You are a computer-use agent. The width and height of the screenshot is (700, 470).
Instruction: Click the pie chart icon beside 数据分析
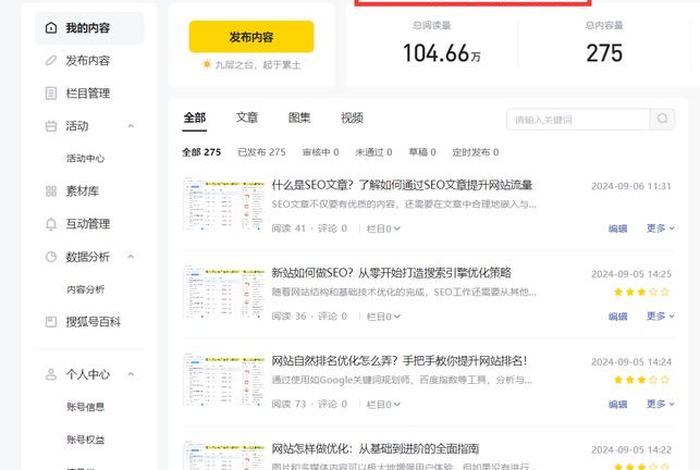tap(51, 257)
